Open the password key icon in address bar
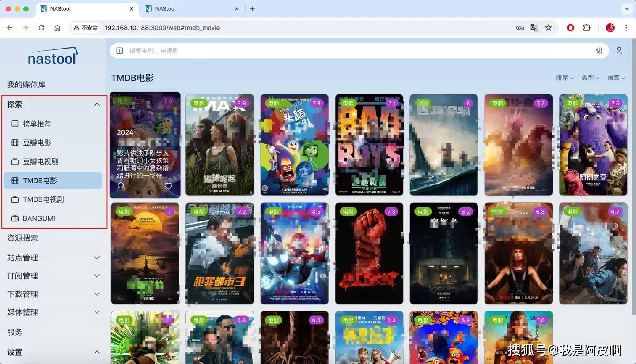This screenshot has height=364, width=636. coord(520,28)
